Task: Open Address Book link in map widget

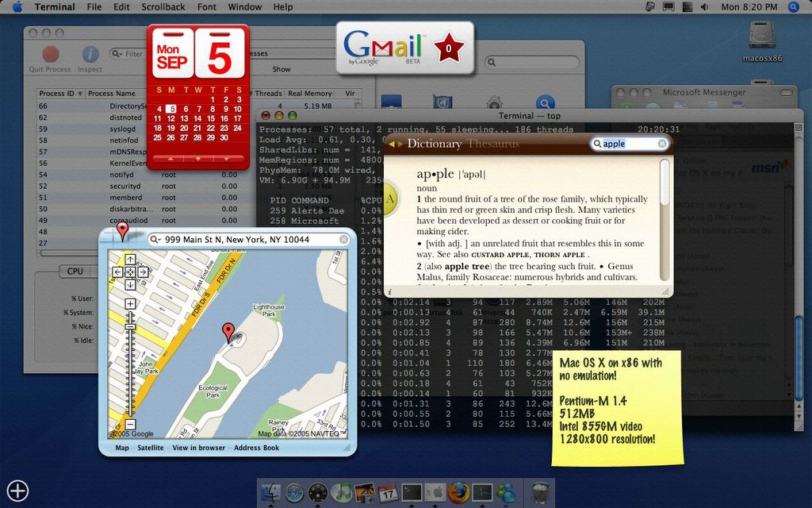Action: 256,448
